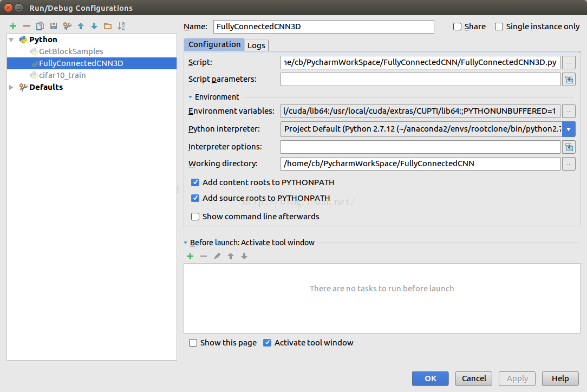
Task: Disable Activate tool window checkbox
Action: click(267, 343)
